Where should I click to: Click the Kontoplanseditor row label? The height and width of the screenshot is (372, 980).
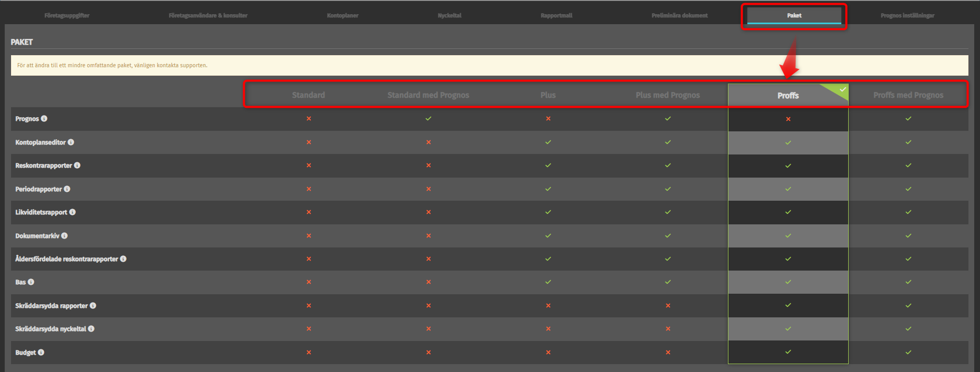point(40,142)
